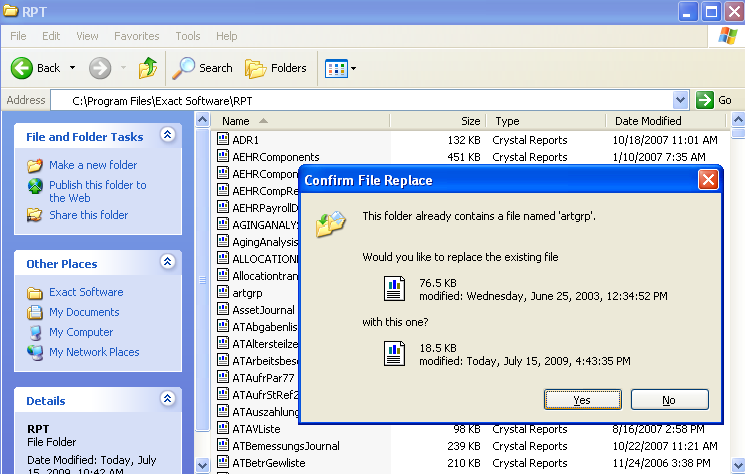This screenshot has width=745, height=474.
Task: Select the ATBetrGewliste file icon
Action: (x=223, y=462)
